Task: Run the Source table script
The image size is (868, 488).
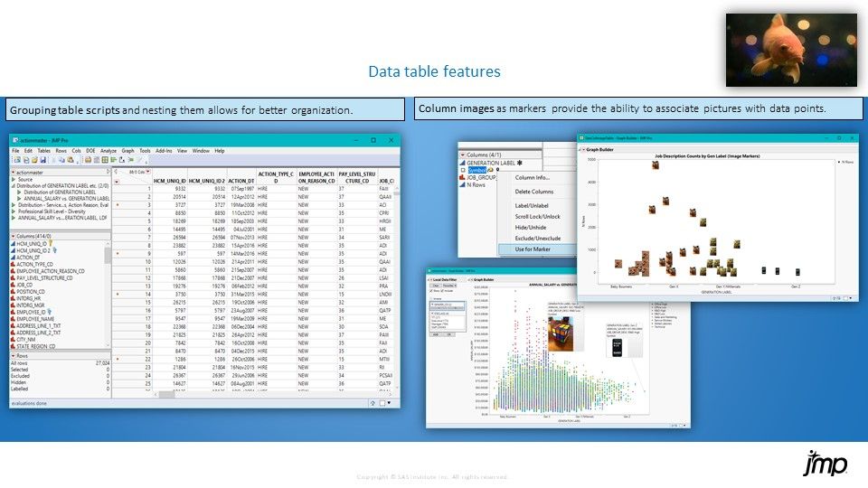Action: coord(14,179)
